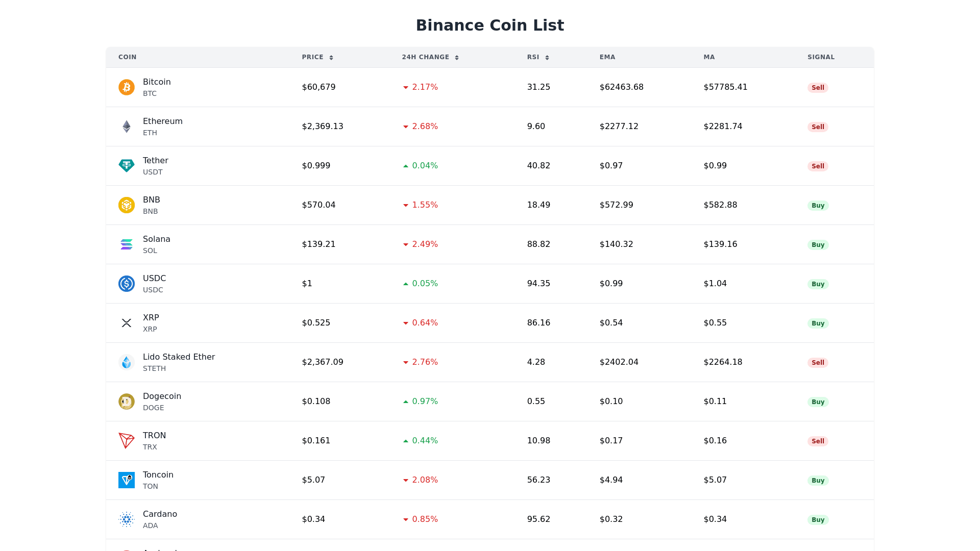Click the yellow BNB coin icon
This screenshot has height=551, width=980.
[127, 205]
